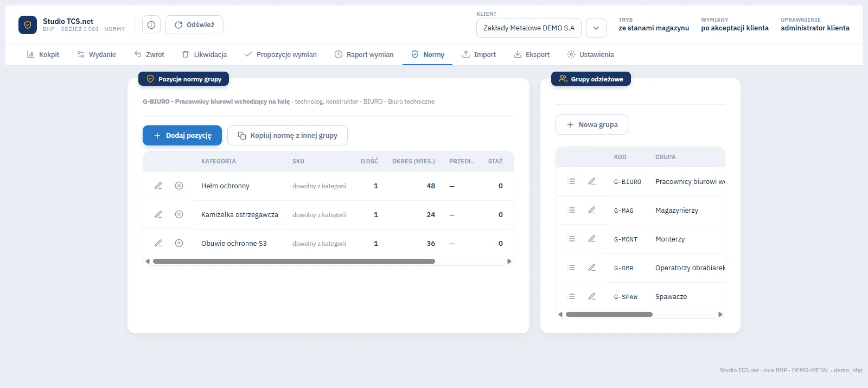
Task: Select the Magazynierzy group name
Action: (676, 211)
